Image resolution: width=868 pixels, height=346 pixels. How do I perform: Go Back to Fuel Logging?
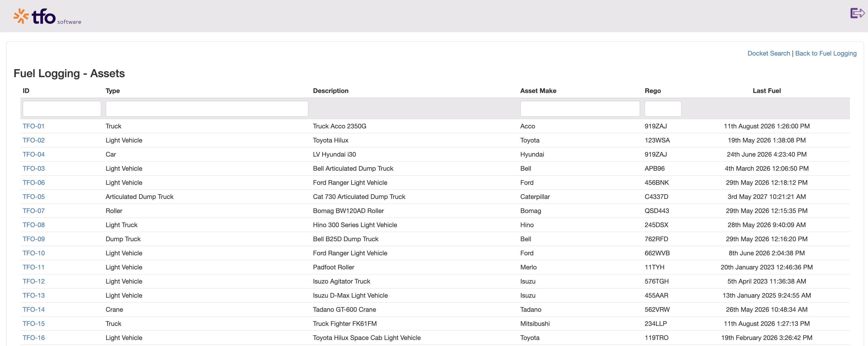click(x=826, y=53)
